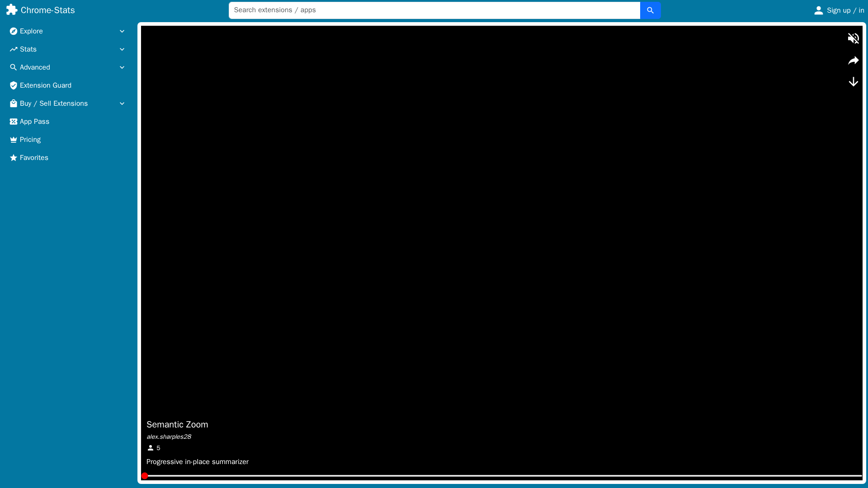
Task: Click the Favorites star icon
Action: 14,158
